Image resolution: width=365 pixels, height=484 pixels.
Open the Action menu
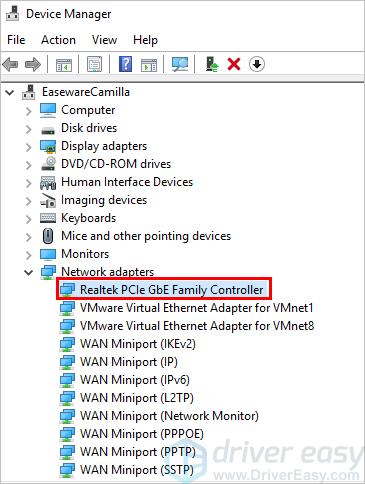click(x=58, y=40)
